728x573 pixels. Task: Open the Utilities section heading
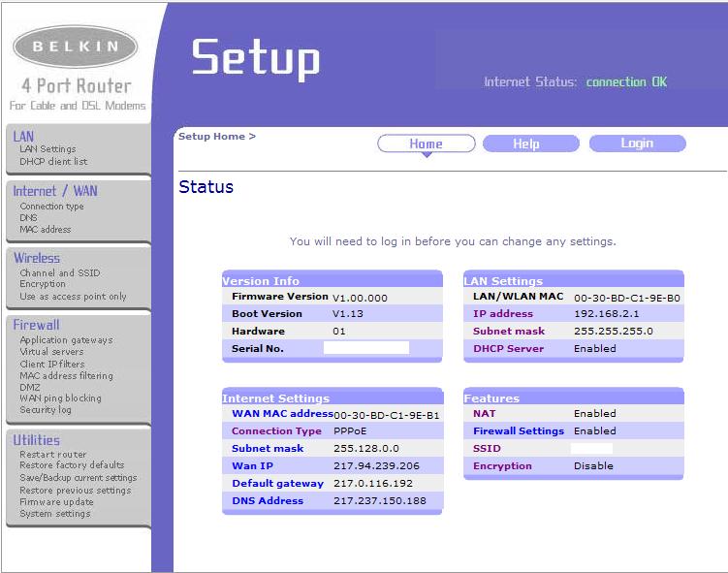(36, 440)
